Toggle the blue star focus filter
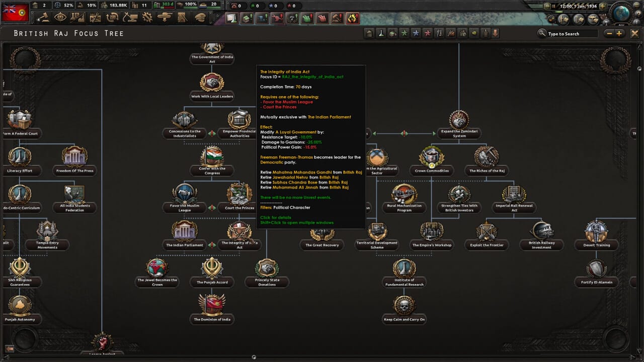The height and width of the screenshot is (362, 644). 416,33
